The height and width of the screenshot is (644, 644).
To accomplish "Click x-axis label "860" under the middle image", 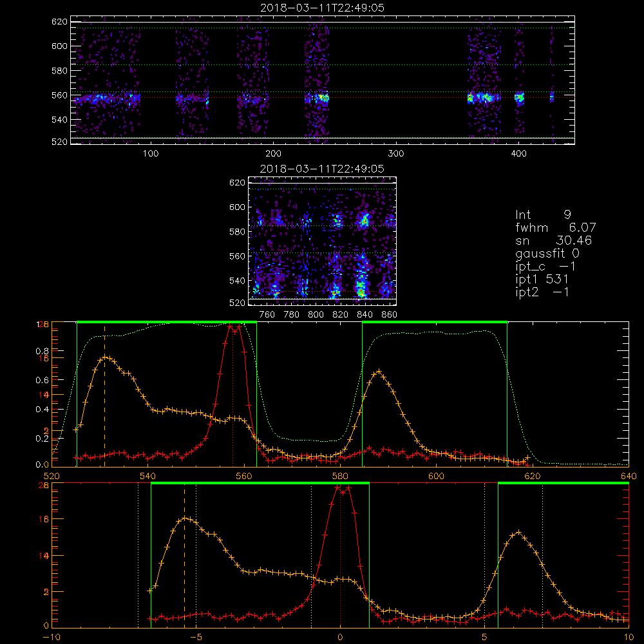I will click(x=390, y=315).
